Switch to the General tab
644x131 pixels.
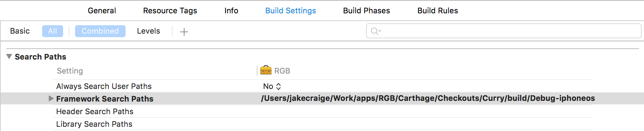pyautogui.click(x=102, y=11)
